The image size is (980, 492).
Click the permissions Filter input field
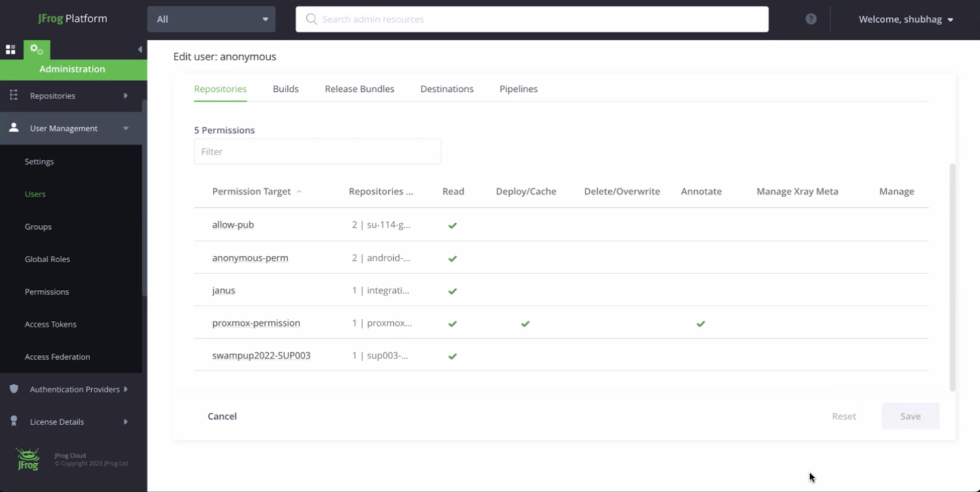[x=317, y=151]
